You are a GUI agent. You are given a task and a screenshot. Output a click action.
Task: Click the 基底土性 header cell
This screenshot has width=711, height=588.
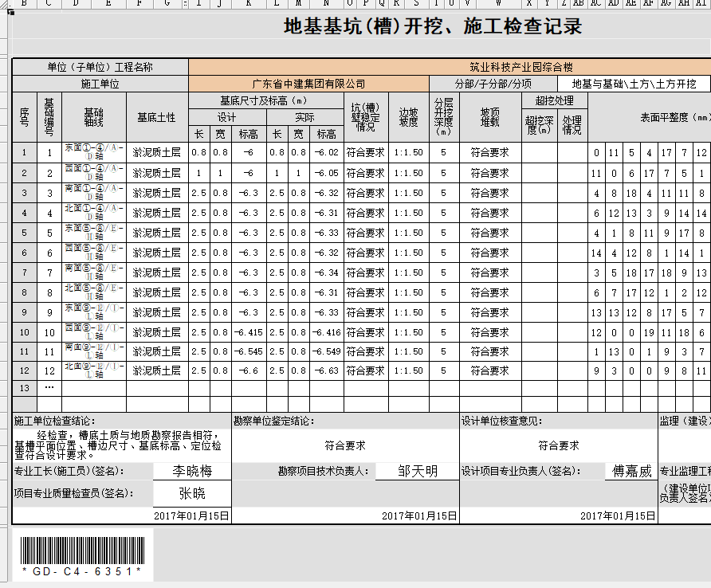[x=157, y=117]
